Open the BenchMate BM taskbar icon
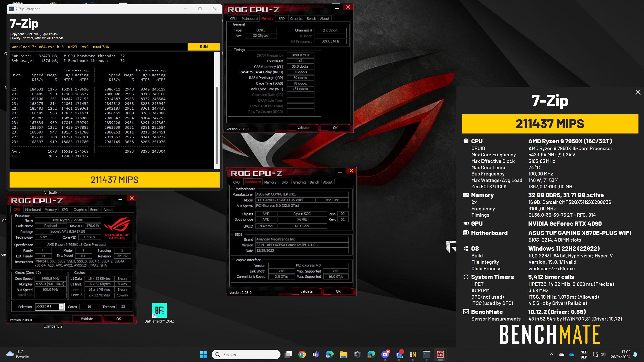This screenshot has height=362, width=644. tap(413, 354)
